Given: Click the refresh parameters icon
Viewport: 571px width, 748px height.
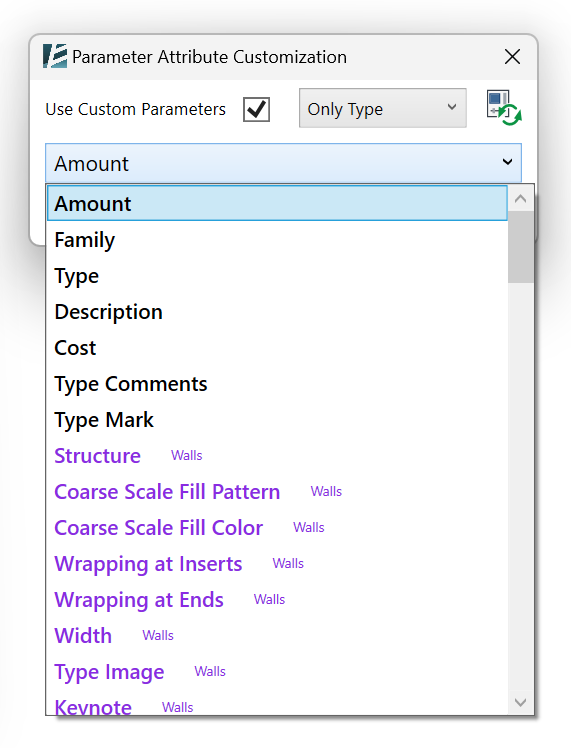Looking at the screenshot, I should 504,108.
